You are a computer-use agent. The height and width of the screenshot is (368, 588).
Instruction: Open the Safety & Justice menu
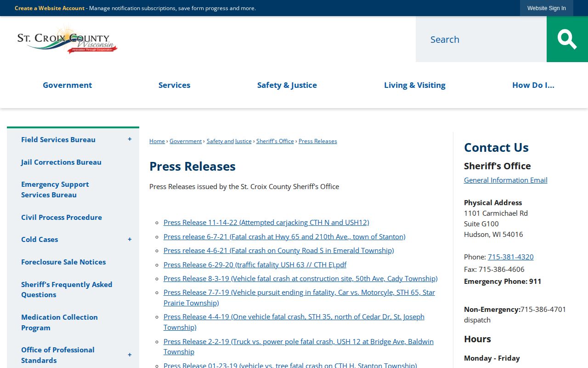coord(287,85)
